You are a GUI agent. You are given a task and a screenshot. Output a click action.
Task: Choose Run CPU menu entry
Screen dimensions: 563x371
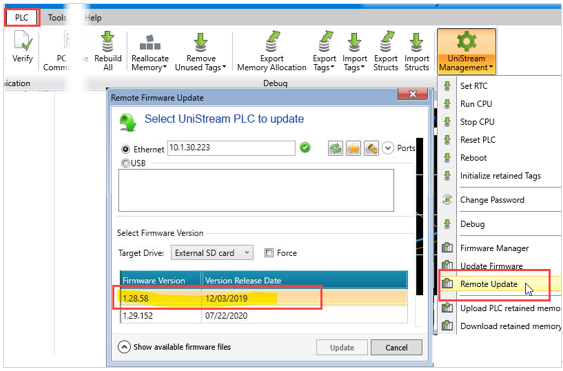pyautogui.click(x=476, y=104)
